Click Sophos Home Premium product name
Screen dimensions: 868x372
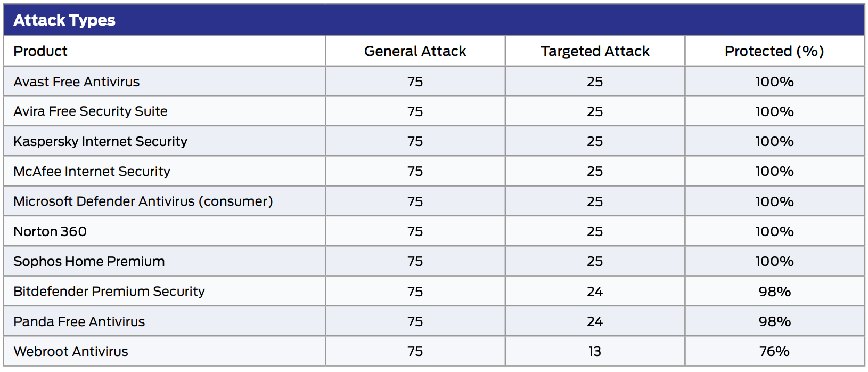(89, 261)
